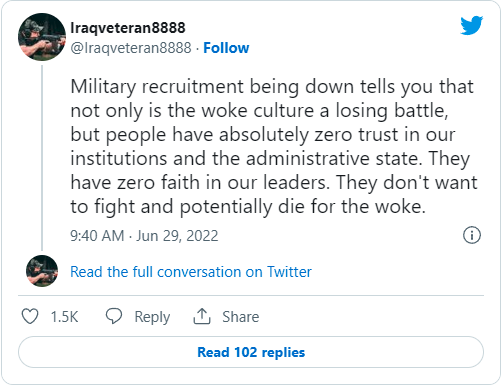Open the tweet info circle icon
The width and height of the screenshot is (502, 385).
pos(472,235)
